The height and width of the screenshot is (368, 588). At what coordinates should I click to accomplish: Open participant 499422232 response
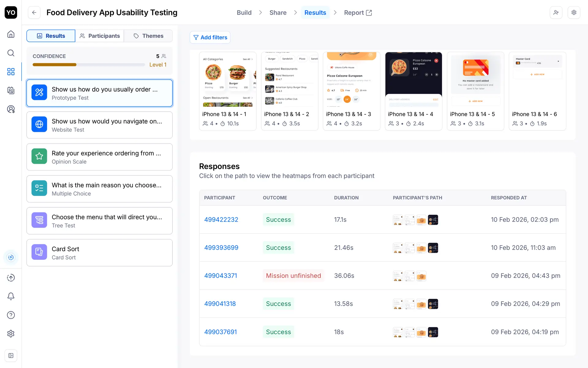(221, 220)
